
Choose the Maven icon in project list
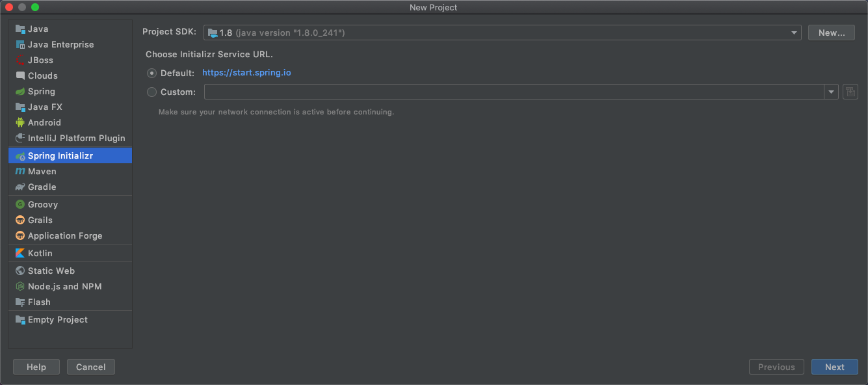tap(20, 171)
